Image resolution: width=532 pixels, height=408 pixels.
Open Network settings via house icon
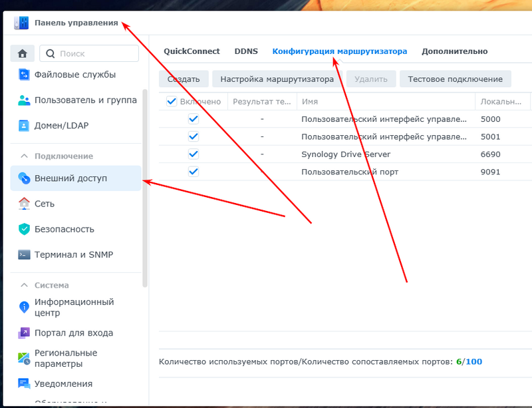[x=25, y=204]
